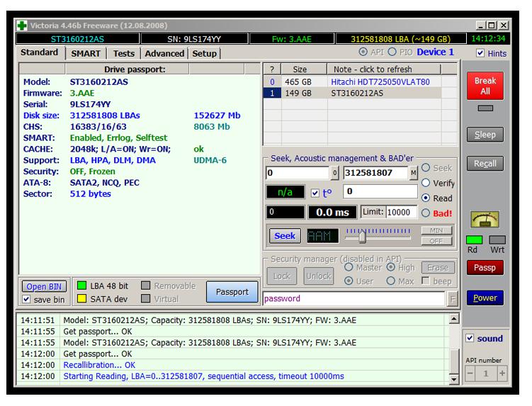Click the Passport button
The height and width of the screenshot is (406, 532).
tap(232, 292)
